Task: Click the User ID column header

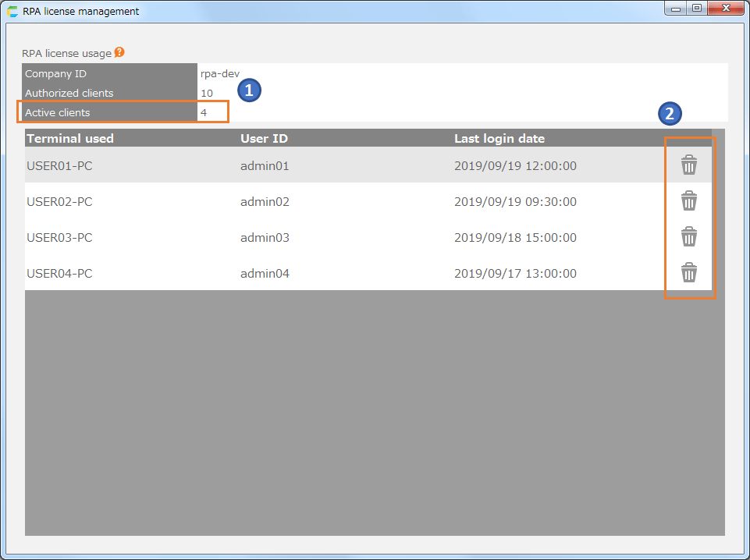Action: (264, 138)
